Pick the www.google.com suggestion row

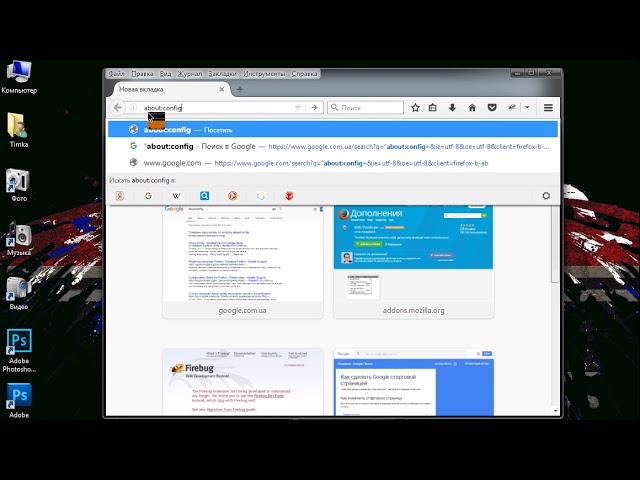(x=333, y=162)
